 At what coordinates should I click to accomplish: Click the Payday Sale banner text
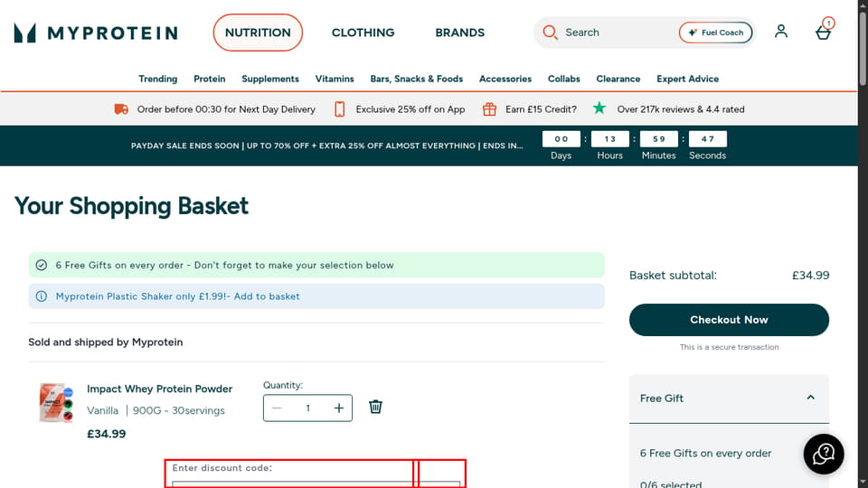point(326,145)
